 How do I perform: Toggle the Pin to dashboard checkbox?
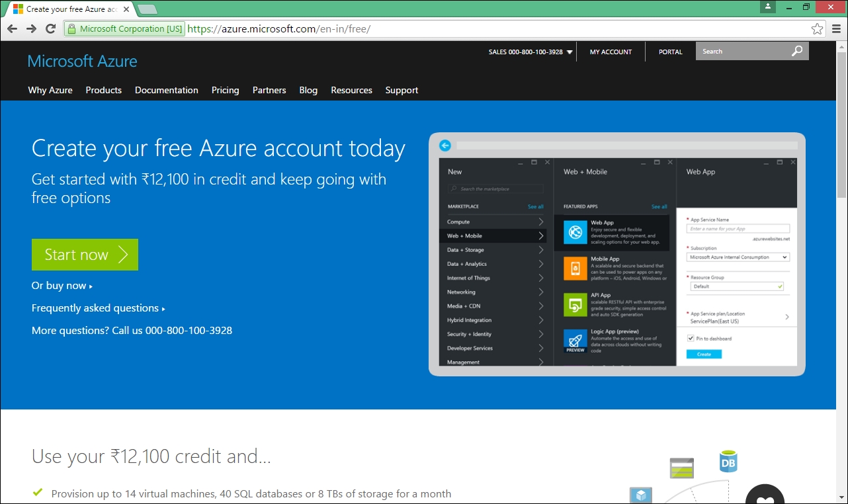[691, 338]
